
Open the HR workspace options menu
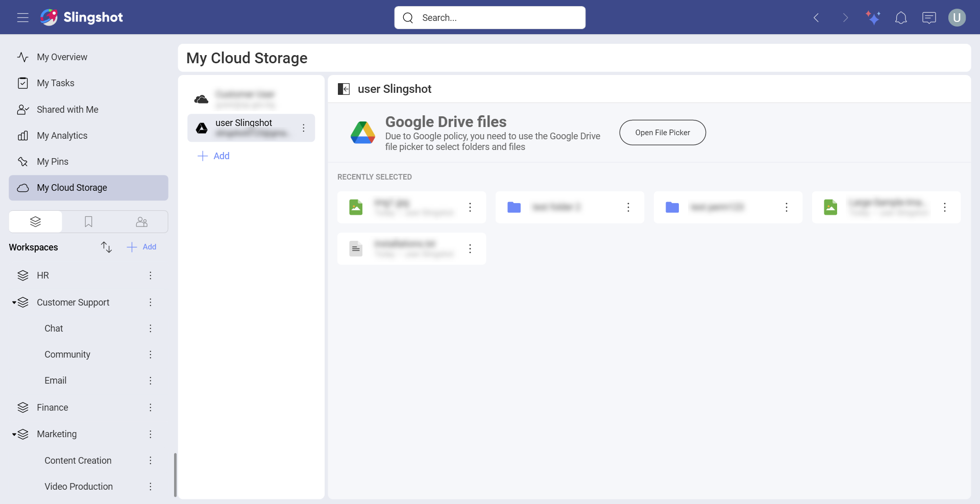tap(151, 275)
